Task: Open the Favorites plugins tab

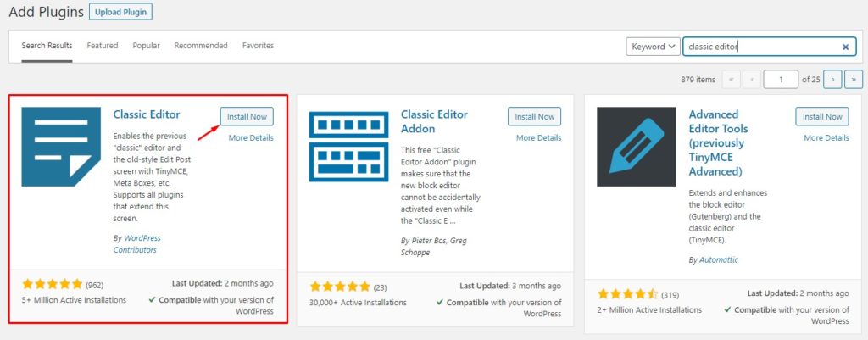Action: 258,46
